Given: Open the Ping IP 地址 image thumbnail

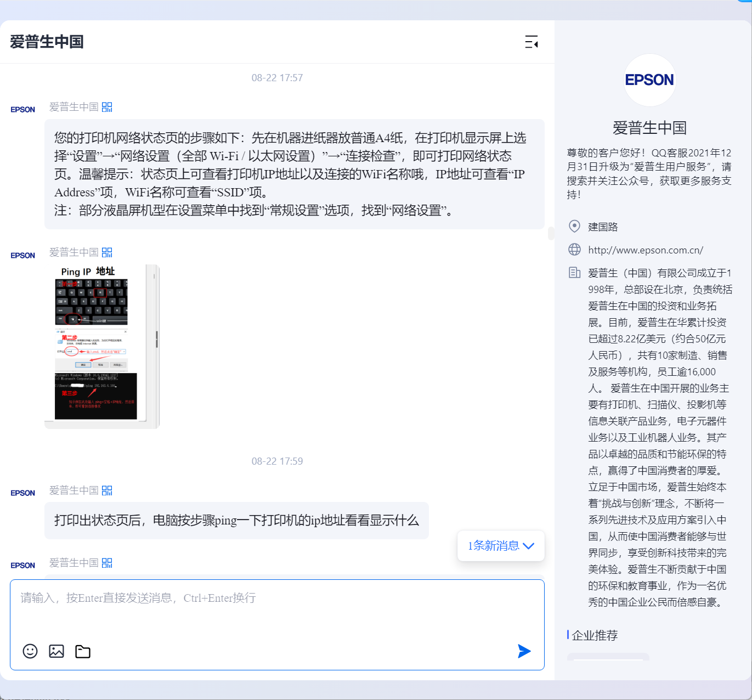Looking at the screenshot, I should (x=102, y=346).
